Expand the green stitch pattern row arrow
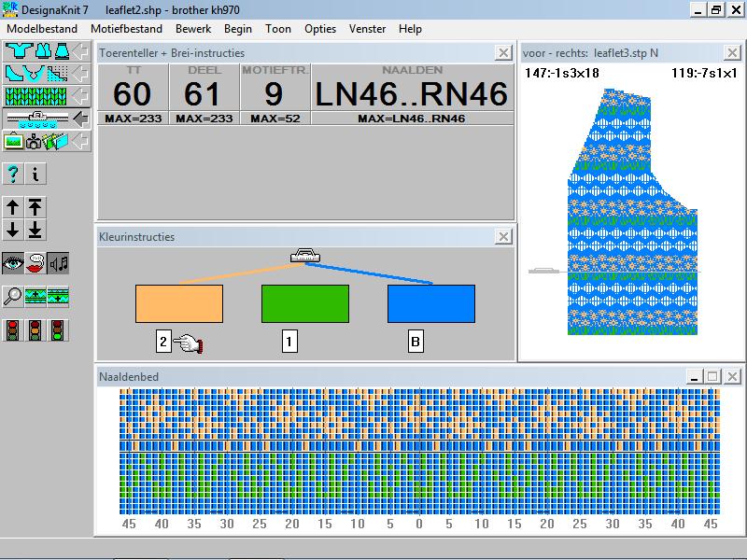The image size is (747, 560). [x=80, y=95]
